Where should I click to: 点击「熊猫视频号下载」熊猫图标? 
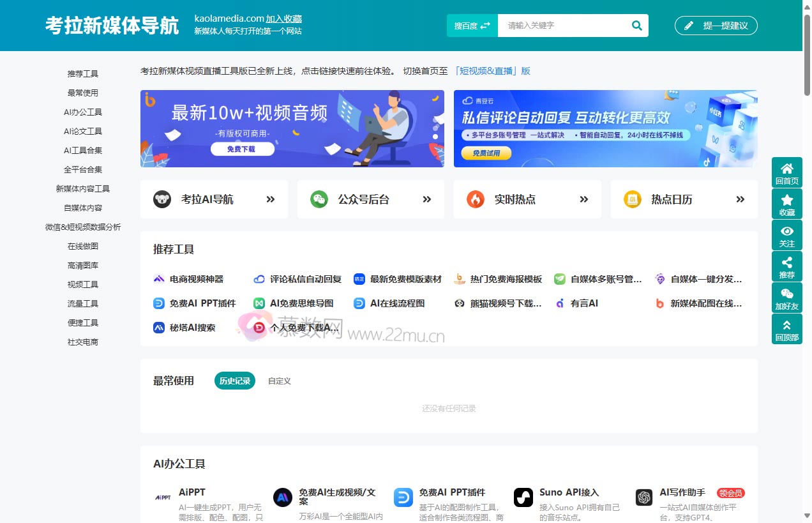click(x=459, y=303)
